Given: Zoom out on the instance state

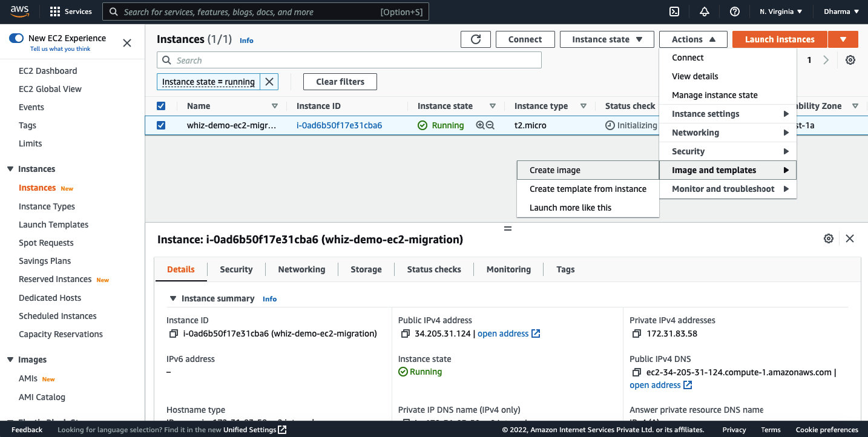Looking at the screenshot, I should tap(490, 125).
